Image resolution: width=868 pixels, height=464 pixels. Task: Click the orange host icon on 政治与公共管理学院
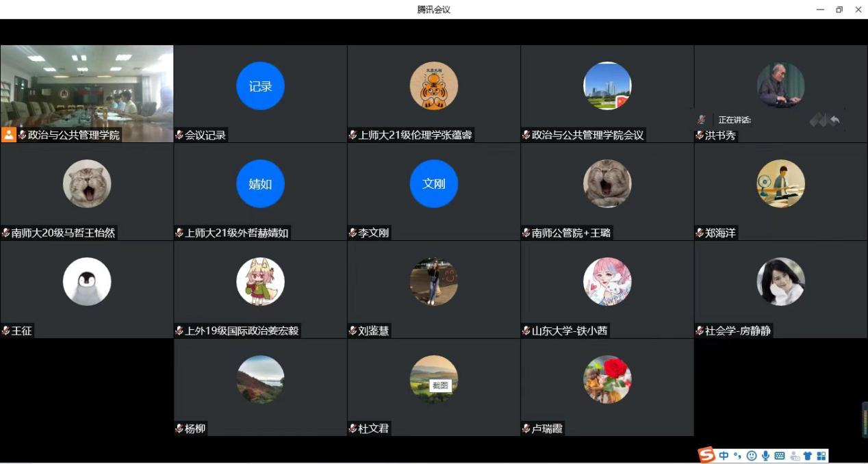[x=8, y=135]
